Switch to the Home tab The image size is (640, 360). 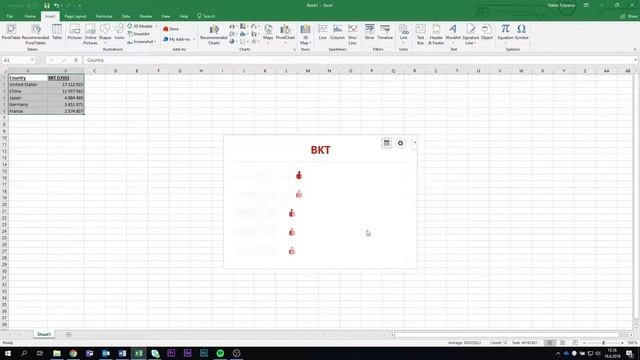pos(30,16)
